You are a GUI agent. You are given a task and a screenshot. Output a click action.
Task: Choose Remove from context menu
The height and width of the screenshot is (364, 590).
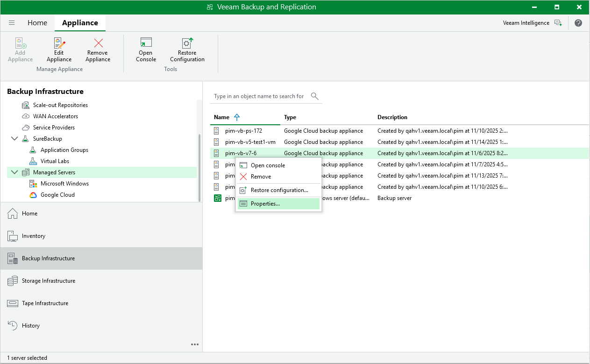278,177
